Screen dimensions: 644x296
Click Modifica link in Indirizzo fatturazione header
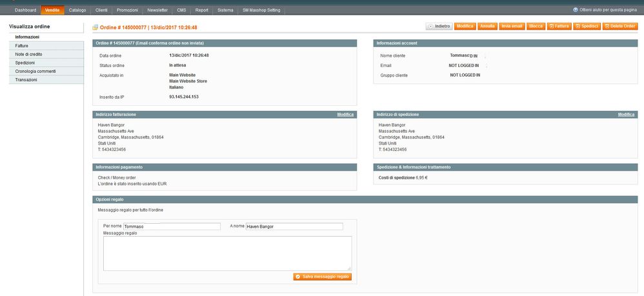[345, 115]
